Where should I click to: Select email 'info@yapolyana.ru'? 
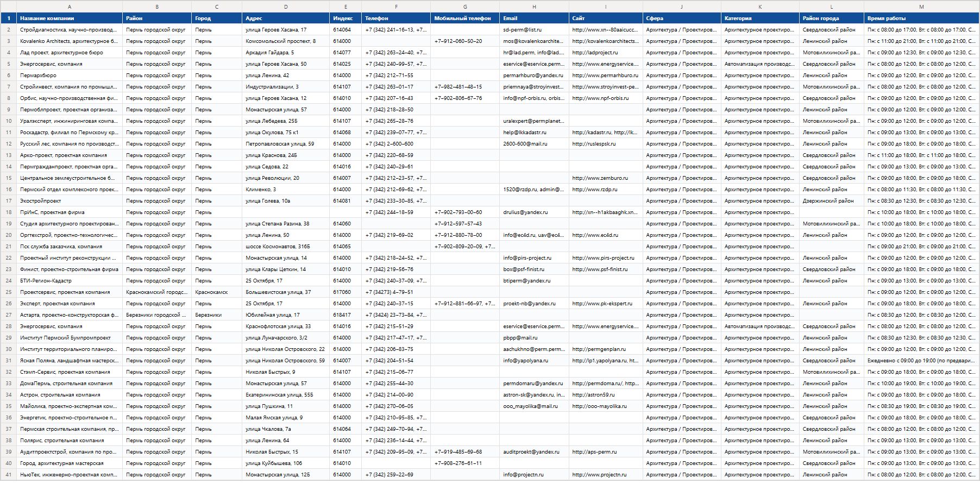coord(534,360)
